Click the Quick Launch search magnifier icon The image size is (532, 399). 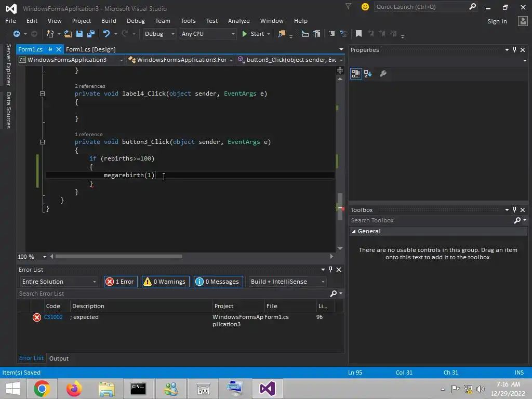click(472, 6)
